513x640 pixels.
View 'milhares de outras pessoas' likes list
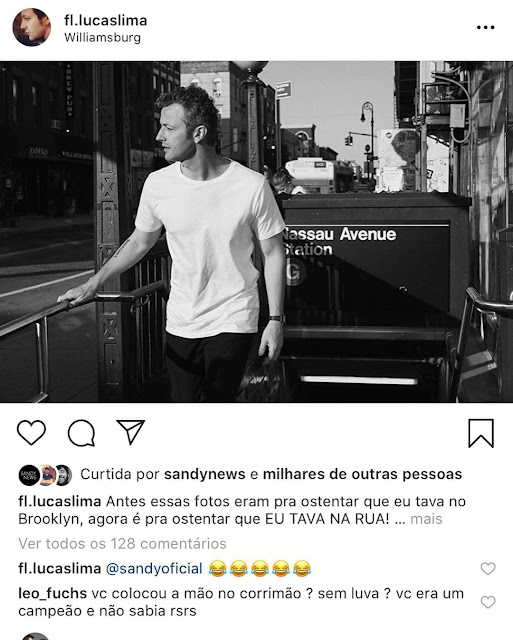(362, 474)
